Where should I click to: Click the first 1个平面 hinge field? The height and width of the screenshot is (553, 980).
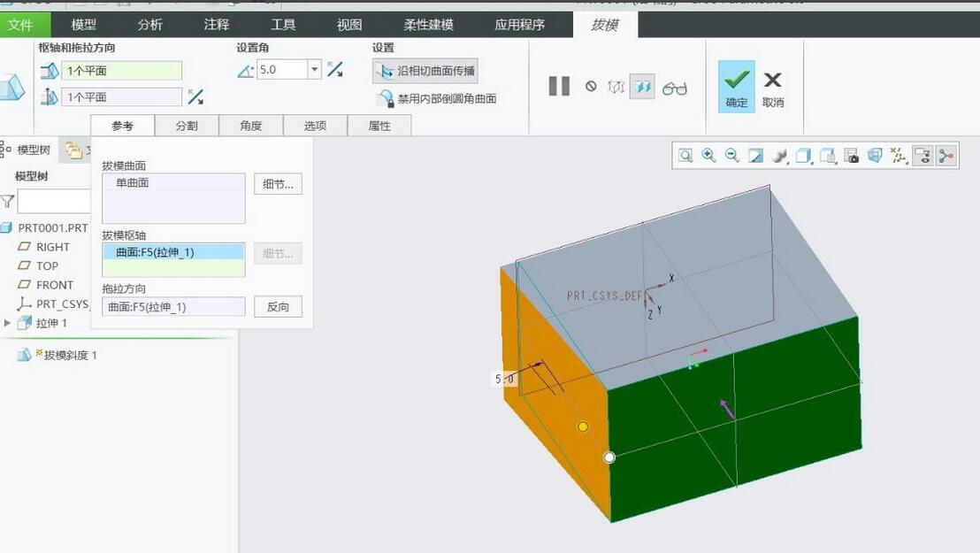(x=121, y=71)
